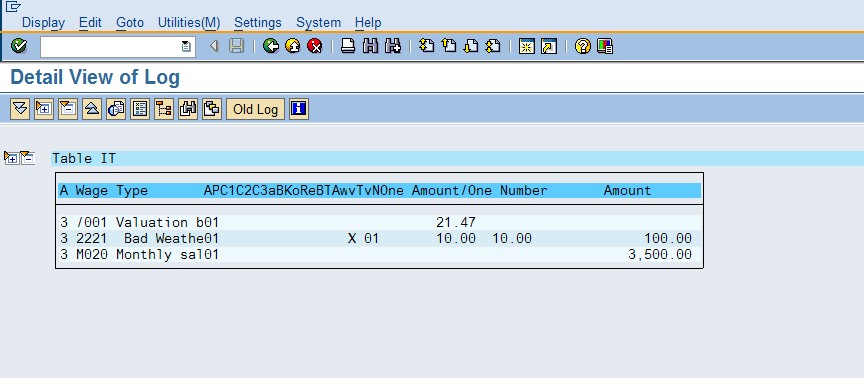Click the yellow Exit arrow icon

pos(293,46)
